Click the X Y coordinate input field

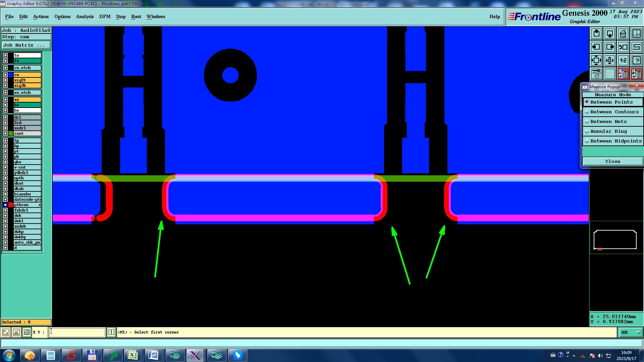click(x=77, y=332)
